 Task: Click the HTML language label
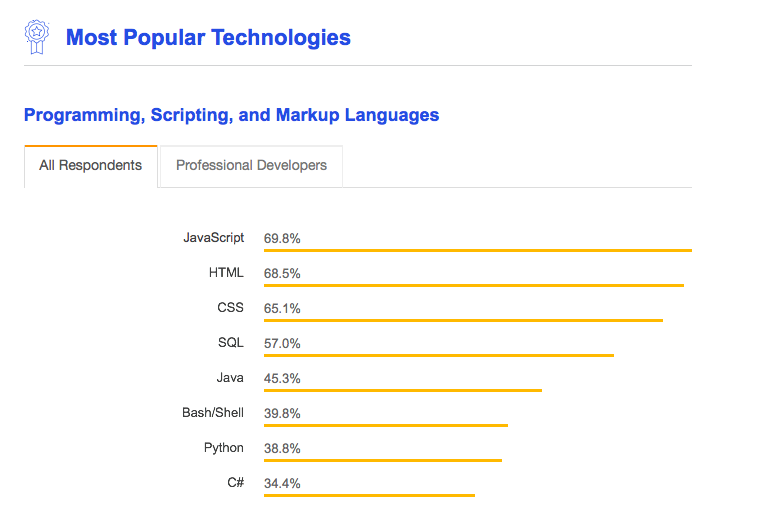[226, 273]
